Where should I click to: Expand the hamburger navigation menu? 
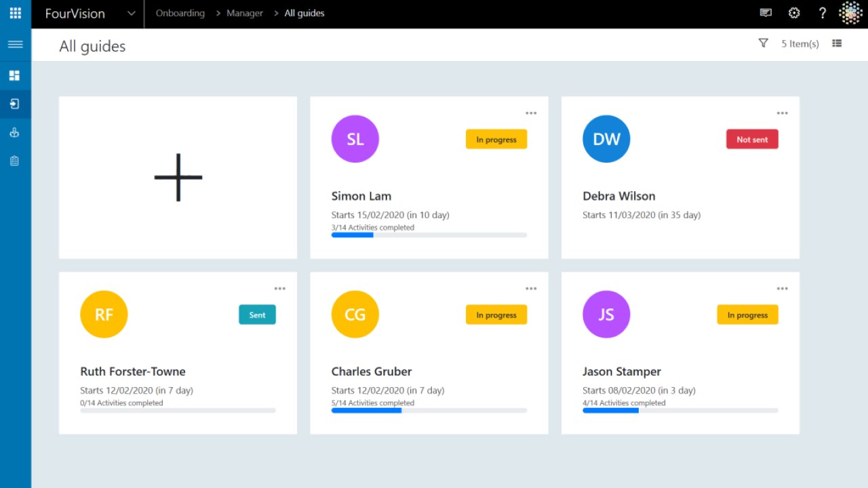click(15, 45)
